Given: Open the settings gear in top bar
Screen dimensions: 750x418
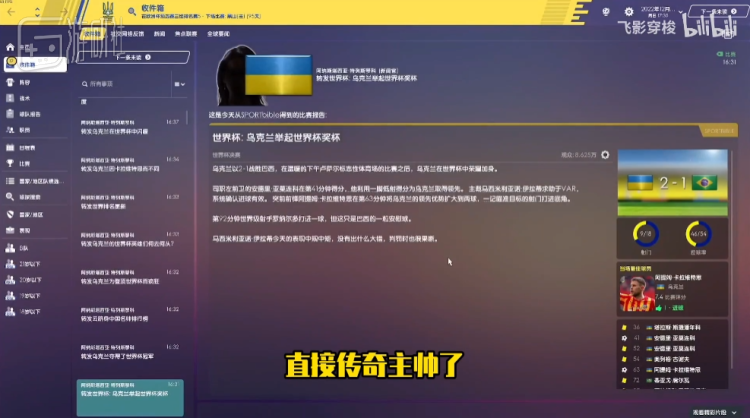Looking at the screenshot, I should click(x=629, y=11).
